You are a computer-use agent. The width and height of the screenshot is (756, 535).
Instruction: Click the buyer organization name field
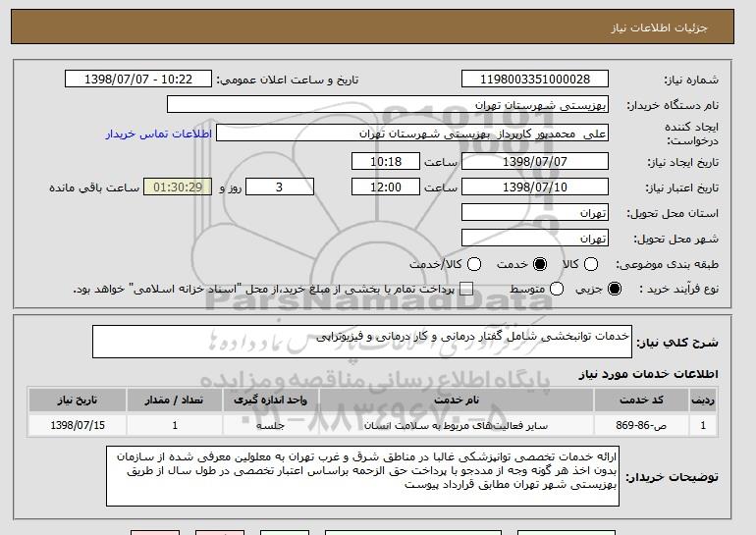388,105
